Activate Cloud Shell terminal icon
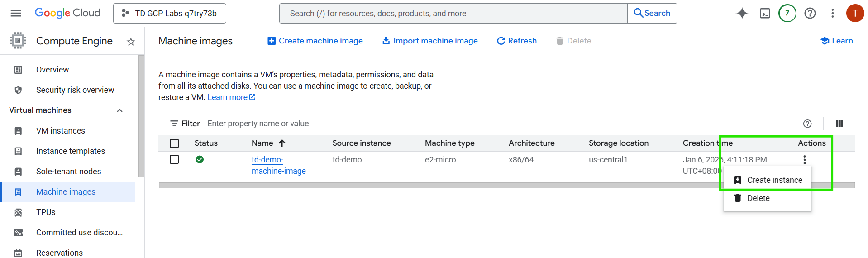The width and height of the screenshot is (868, 258). (764, 13)
